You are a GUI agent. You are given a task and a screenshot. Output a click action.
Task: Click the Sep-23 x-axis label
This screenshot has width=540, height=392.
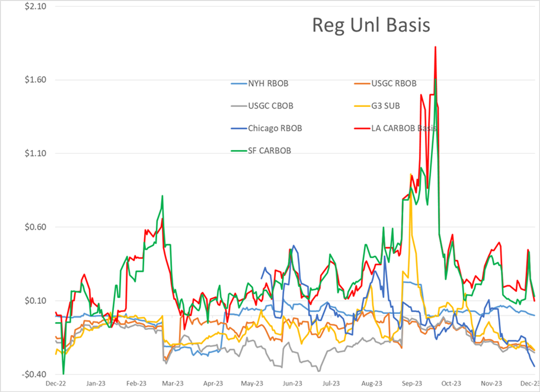(x=412, y=383)
